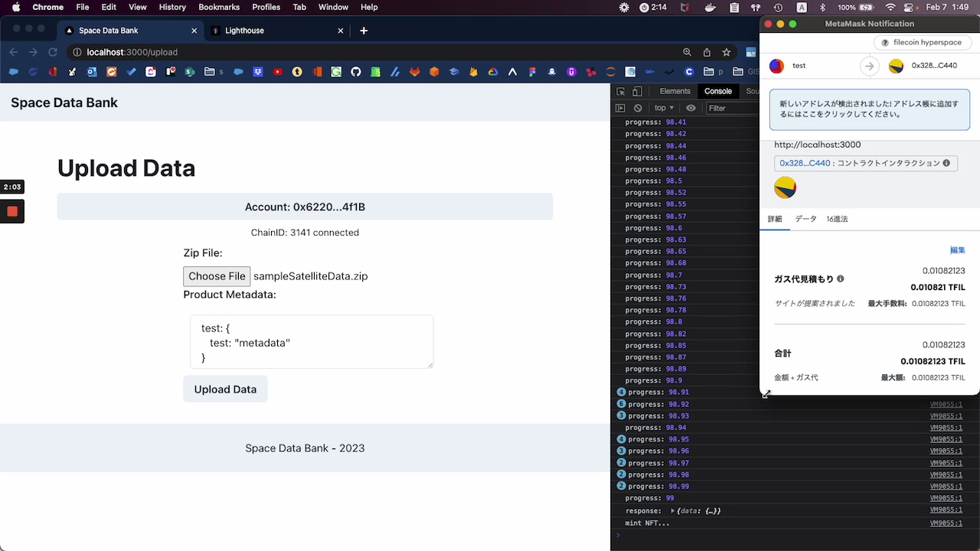Screen dimensions: 980x551
Task: Click the ChainID: 3141 connected text
Action: pos(305,233)
